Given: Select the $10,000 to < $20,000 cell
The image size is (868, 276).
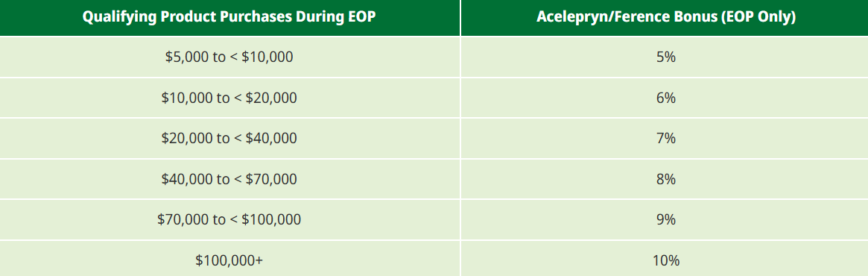Looking at the screenshot, I should pyautogui.click(x=229, y=98).
